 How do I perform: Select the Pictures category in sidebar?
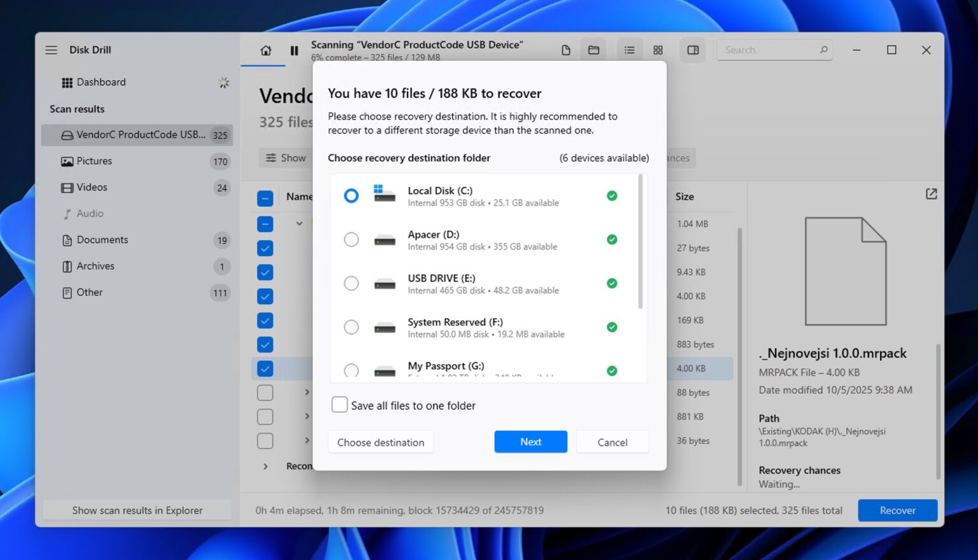click(x=94, y=161)
